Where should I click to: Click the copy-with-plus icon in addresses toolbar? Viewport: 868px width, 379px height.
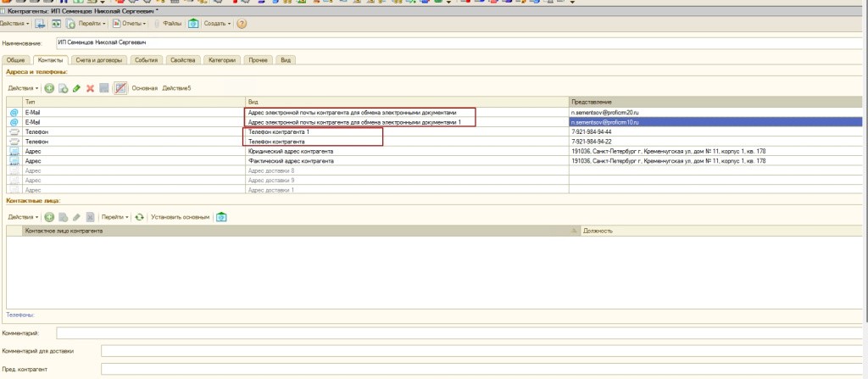[x=63, y=88]
